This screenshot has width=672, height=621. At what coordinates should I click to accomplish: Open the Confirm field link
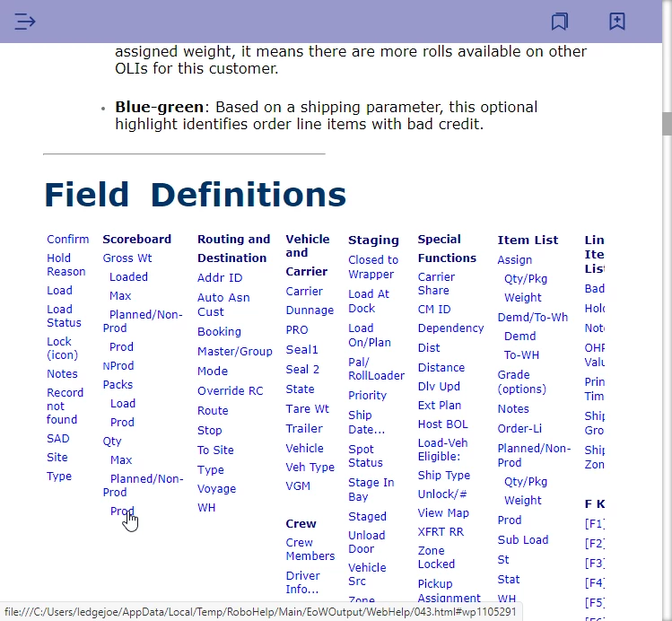click(67, 239)
